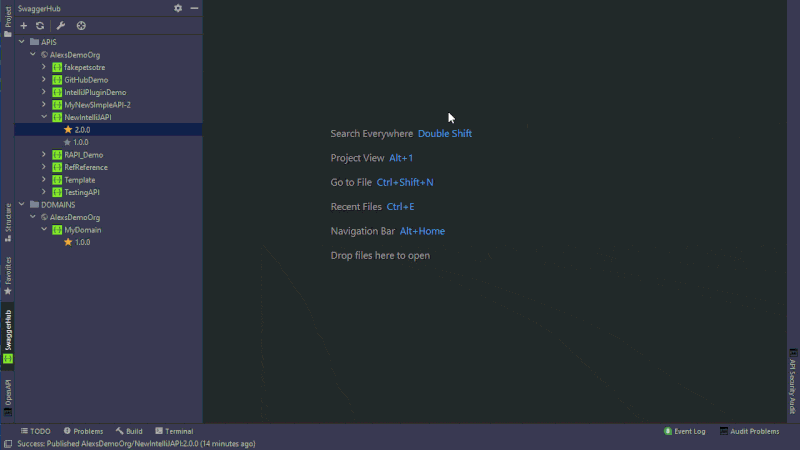Open Audit Problems panel

point(749,431)
